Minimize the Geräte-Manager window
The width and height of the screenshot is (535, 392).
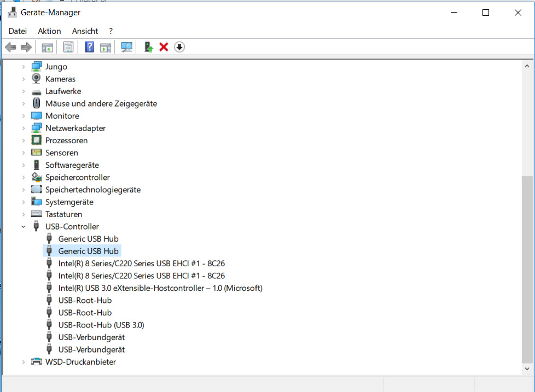click(454, 13)
